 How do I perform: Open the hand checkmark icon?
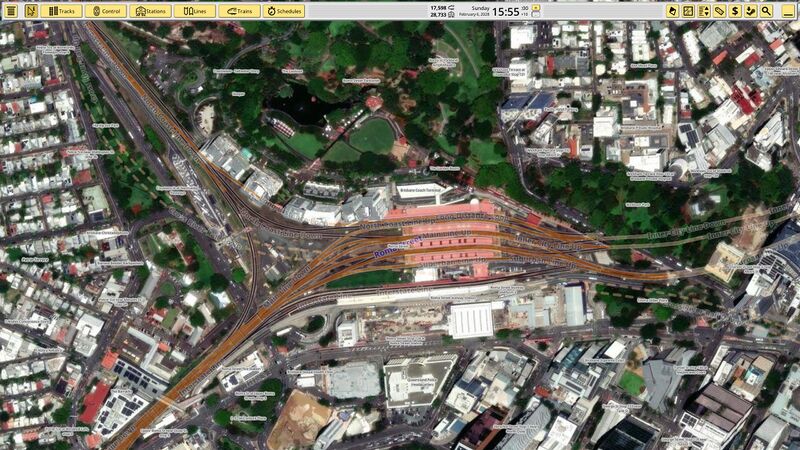click(x=751, y=11)
